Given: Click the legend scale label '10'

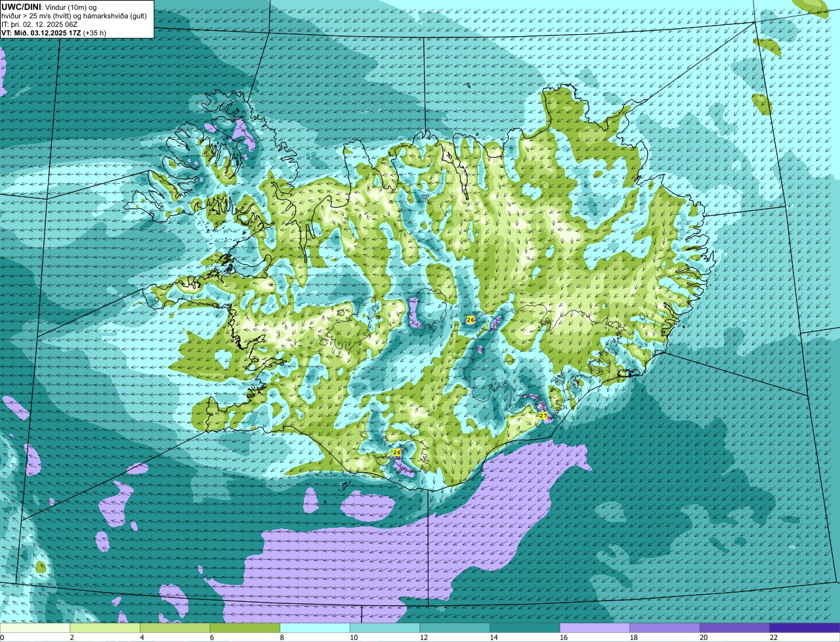Looking at the screenshot, I should pos(354,637).
